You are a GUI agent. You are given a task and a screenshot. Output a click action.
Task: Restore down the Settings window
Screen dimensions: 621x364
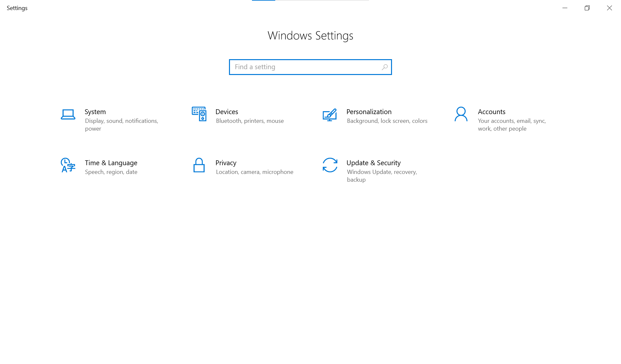[x=587, y=8]
